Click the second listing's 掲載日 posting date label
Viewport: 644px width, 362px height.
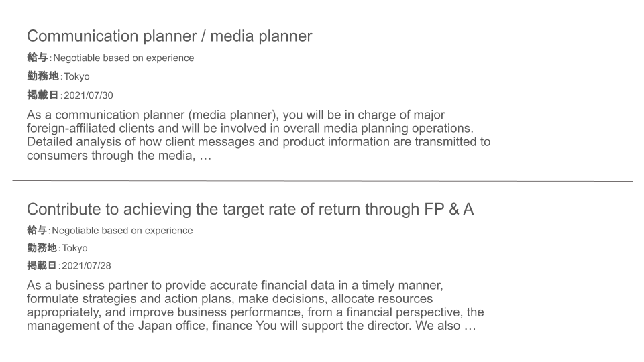(x=42, y=265)
